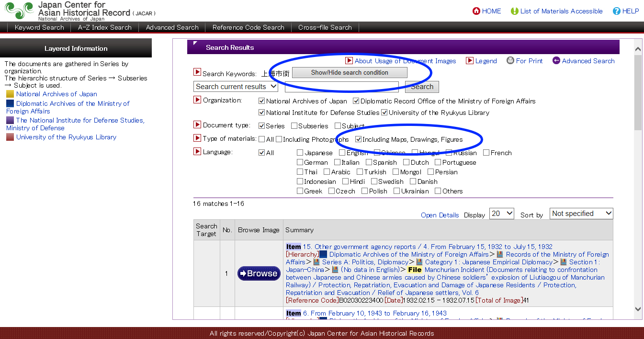Toggle National Archives of Japan organization checkbox

pos(261,101)
